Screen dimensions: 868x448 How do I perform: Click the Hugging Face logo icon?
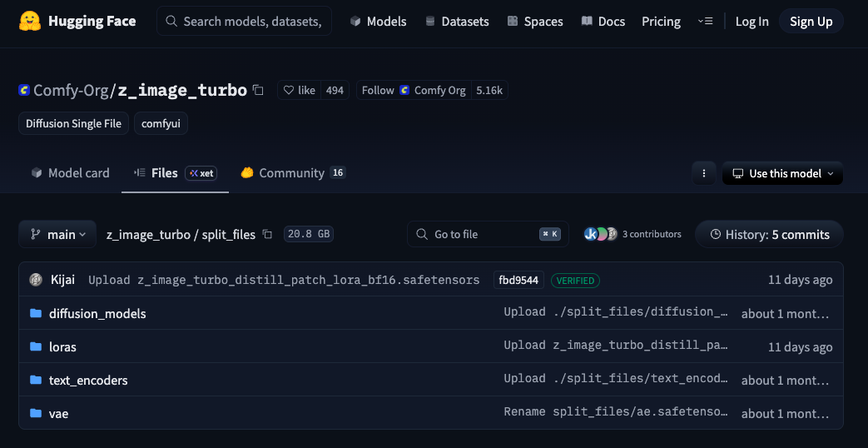coord(32,21)
